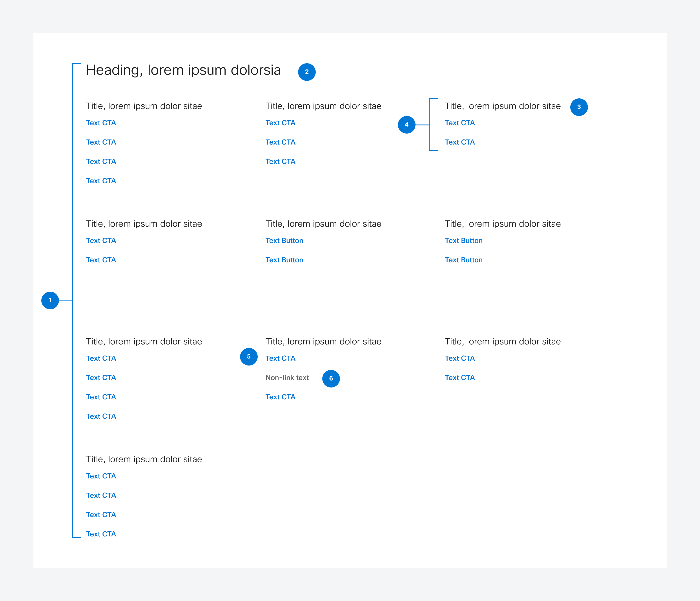Open second Text CTA in bracketed top-right group
Image resolution: width=700 pixels, height=601 pixels.
(x=459, y=142)
